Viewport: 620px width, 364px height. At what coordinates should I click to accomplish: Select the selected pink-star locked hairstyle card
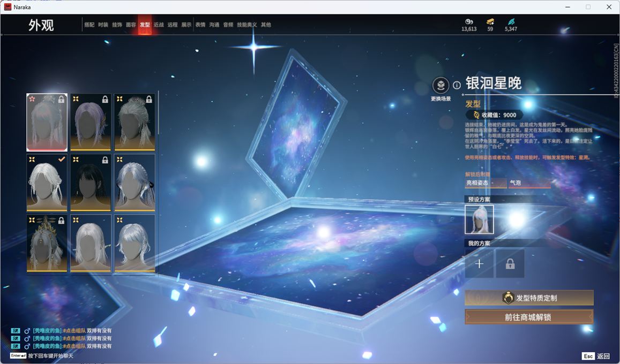tap(47, 123)
